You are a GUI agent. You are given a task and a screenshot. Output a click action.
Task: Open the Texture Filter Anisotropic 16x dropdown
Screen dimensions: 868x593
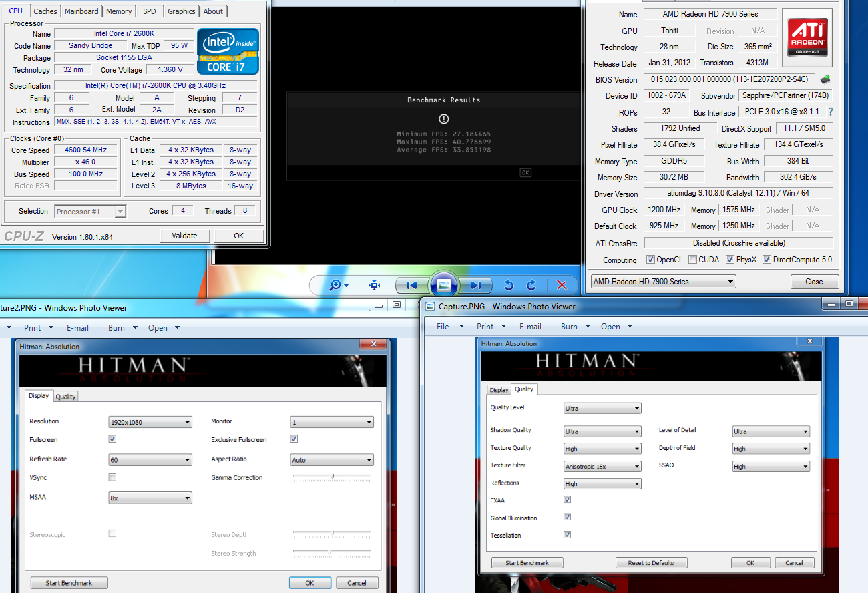click(602, 467)
